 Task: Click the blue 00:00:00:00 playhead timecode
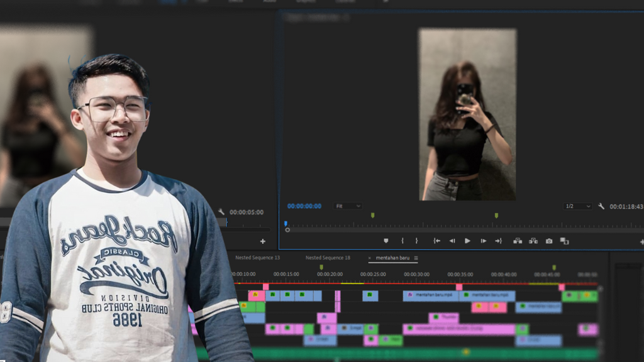tap(304, 206)
